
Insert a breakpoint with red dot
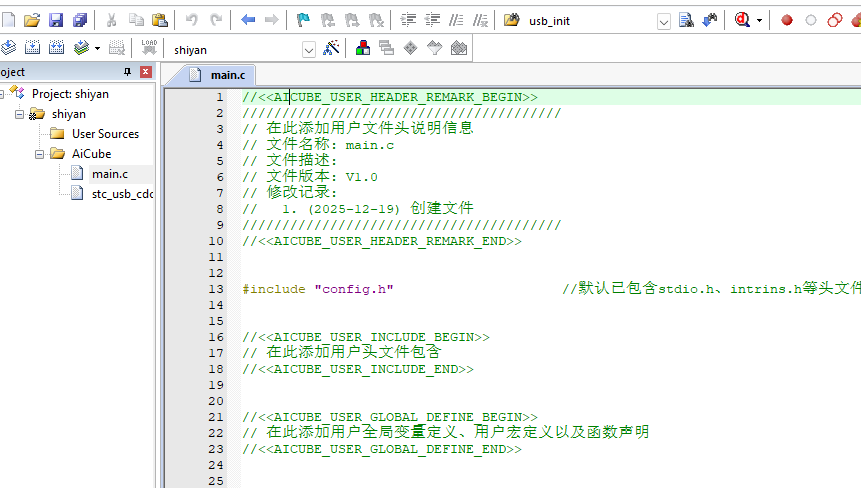787,20
